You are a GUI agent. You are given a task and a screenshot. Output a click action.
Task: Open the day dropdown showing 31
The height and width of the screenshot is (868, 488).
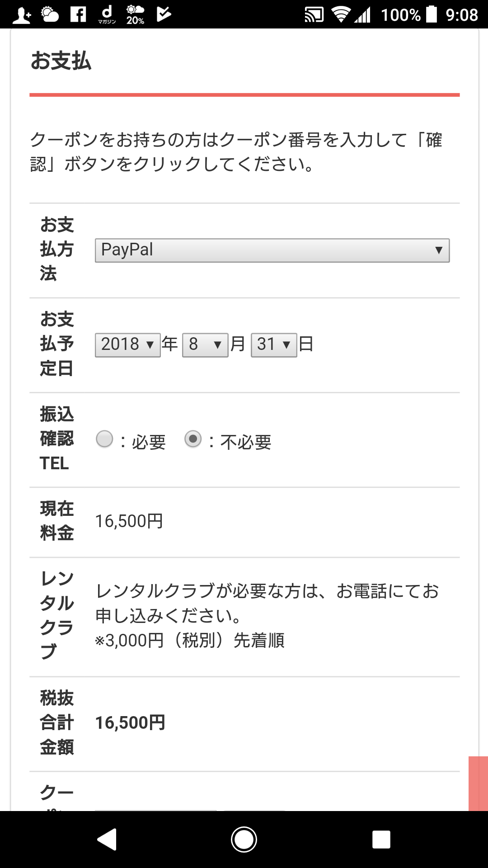point(274,345)
